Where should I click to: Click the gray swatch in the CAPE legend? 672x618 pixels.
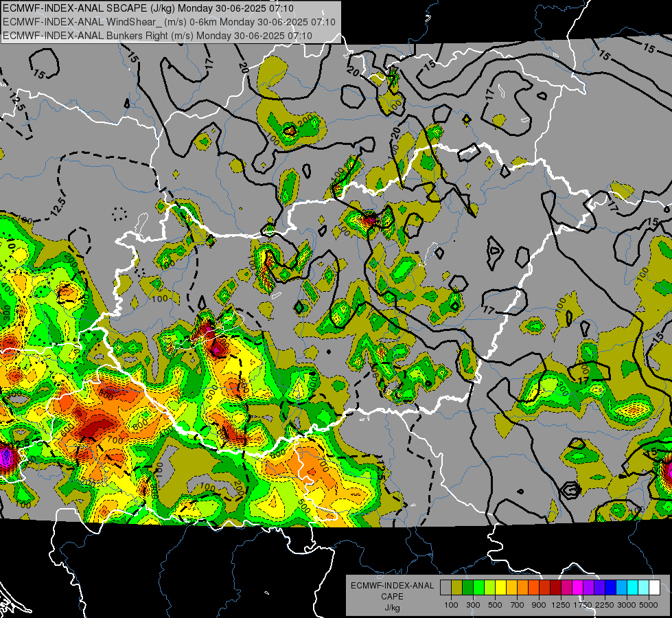pos(445,588)
